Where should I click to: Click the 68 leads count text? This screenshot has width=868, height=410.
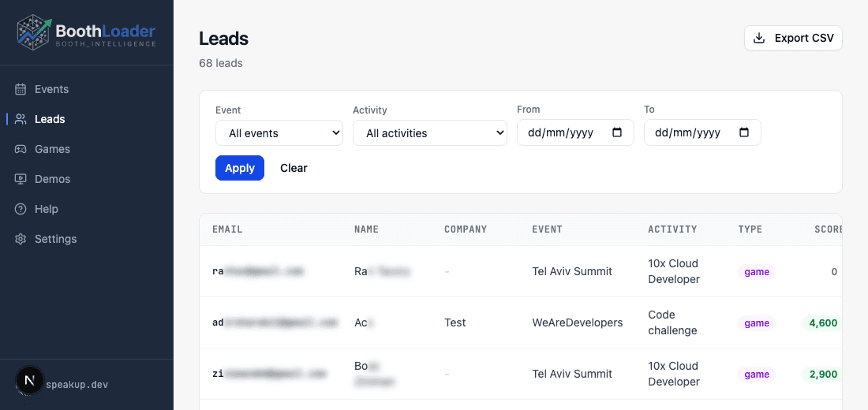tap(221, 63)
